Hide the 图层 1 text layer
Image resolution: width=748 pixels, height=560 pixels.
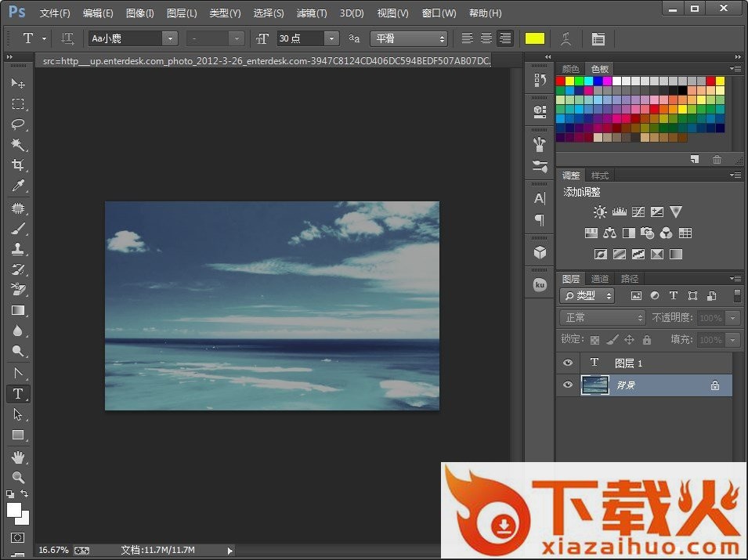569,363
